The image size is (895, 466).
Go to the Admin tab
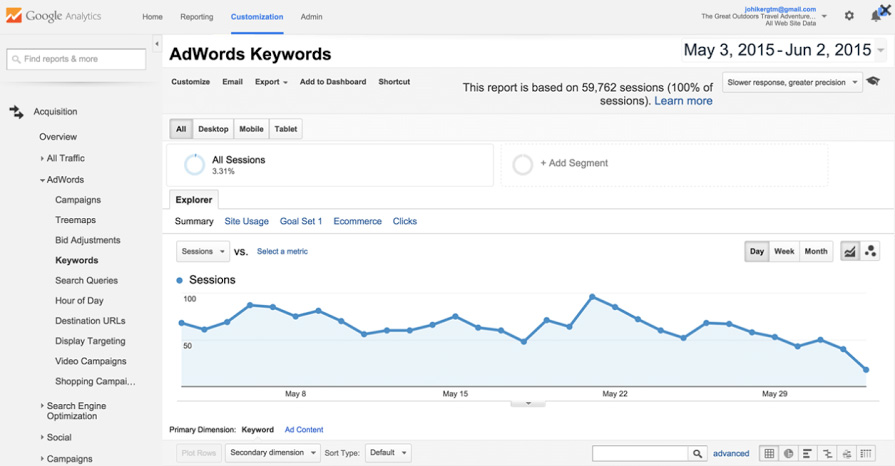[x=311, y=17]
